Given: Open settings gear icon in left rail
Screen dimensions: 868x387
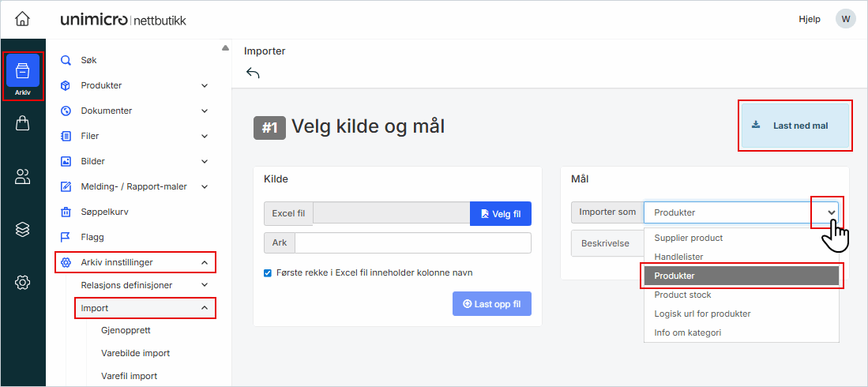Looking at the screenshot, I should coord(23,282).
